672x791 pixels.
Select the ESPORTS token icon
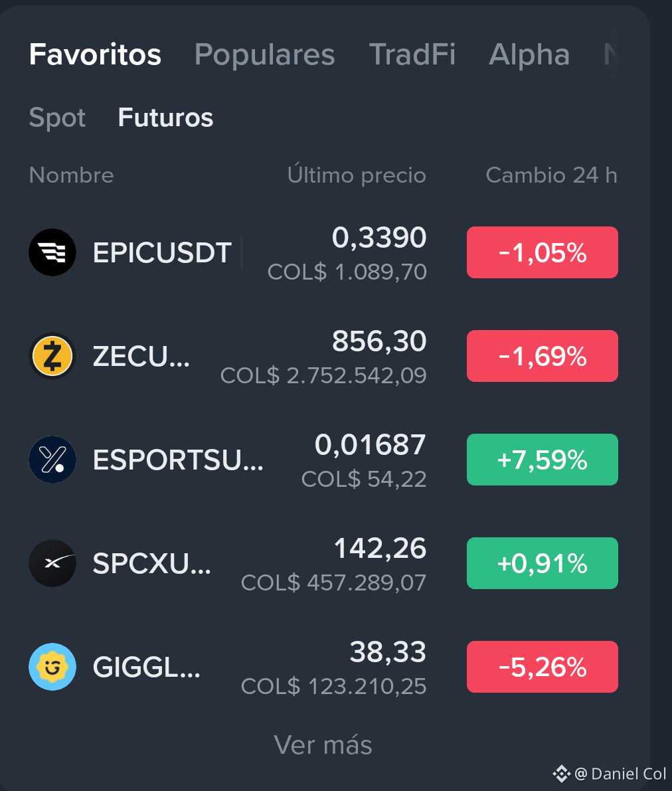[x=52, y=460]
